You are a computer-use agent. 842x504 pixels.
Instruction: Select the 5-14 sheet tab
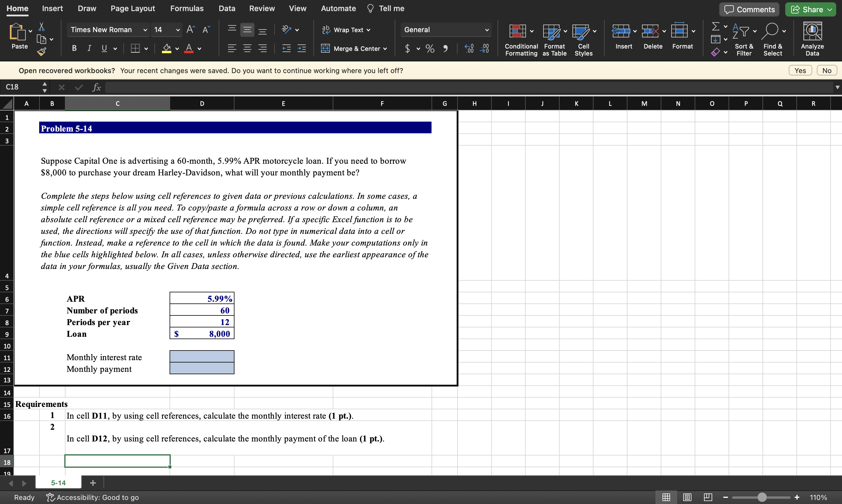pos(58,483)
